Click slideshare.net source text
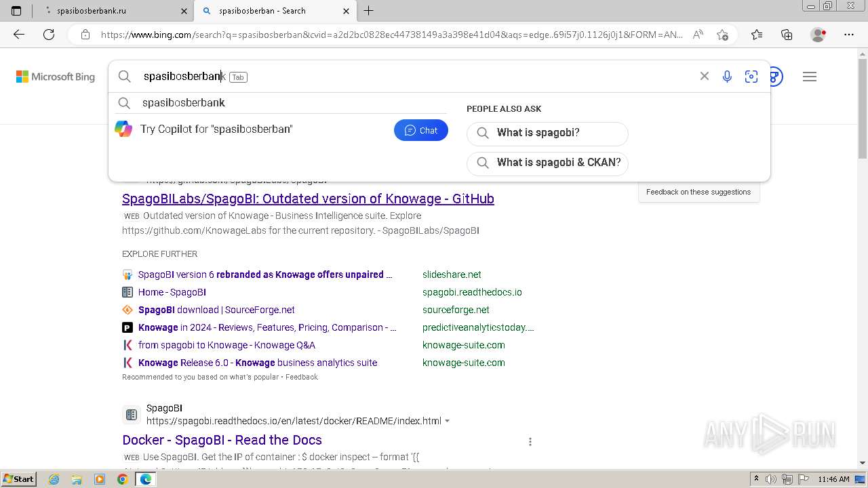 (452, 274)
